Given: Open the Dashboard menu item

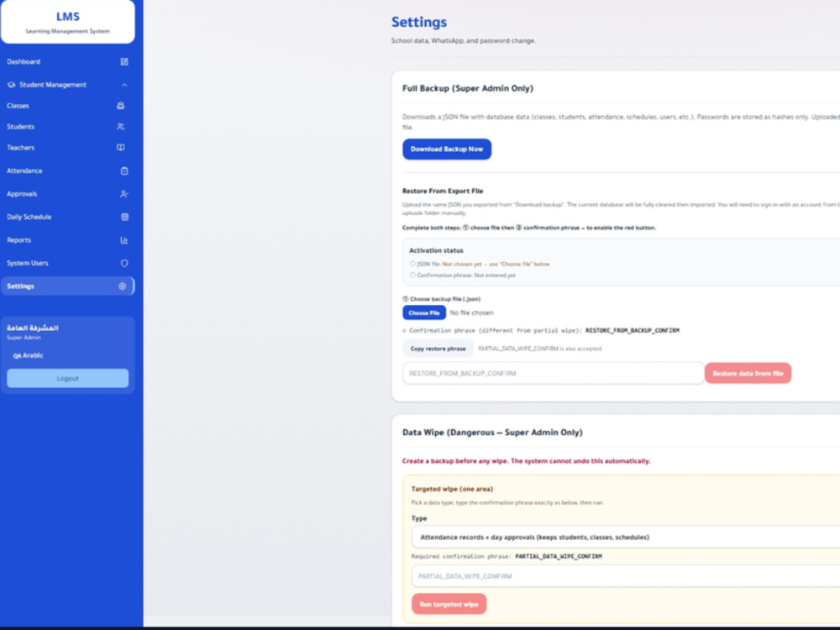Looking at the screenshot, I should tap(67, 61).
